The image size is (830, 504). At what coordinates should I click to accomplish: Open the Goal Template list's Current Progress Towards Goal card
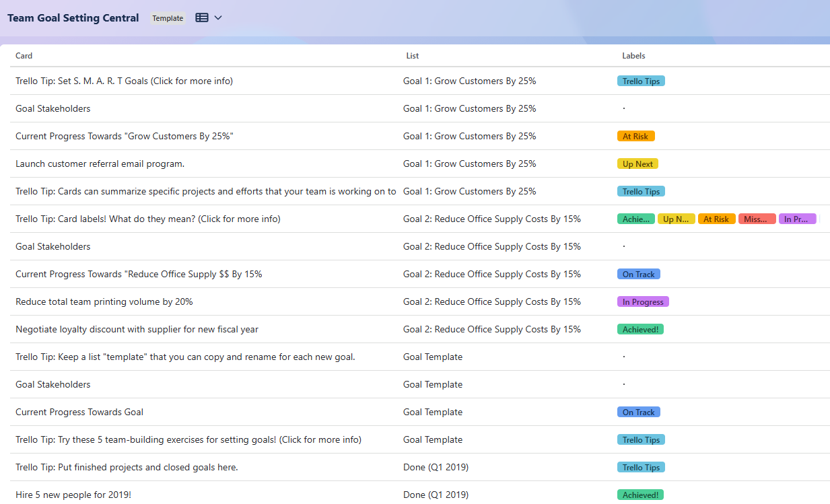(x=79, y=412)
